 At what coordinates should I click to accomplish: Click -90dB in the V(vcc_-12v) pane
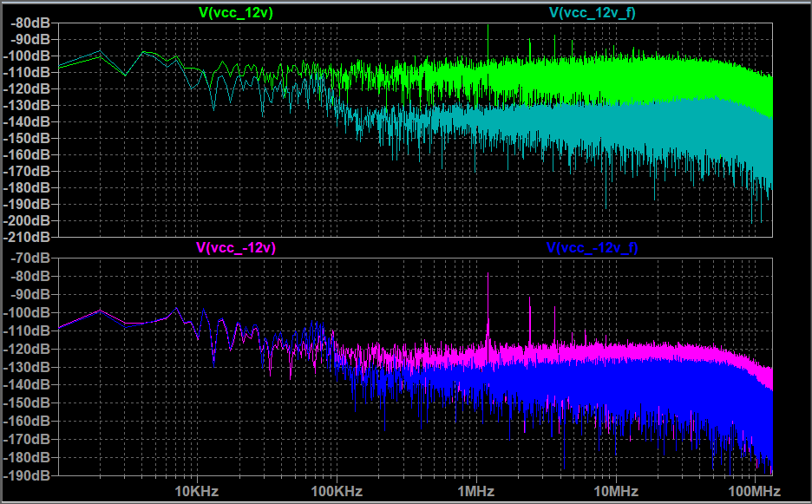[x=32, y=294]
